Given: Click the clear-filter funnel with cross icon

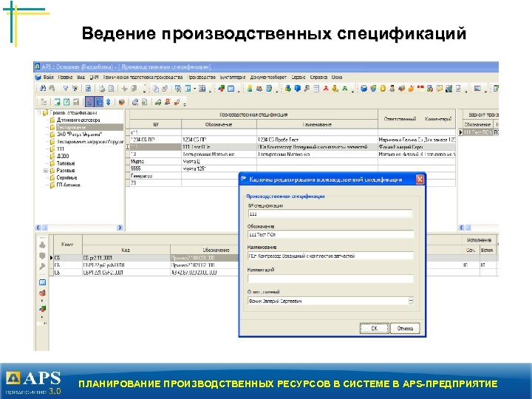Looking at the screenshot, I should click(75, 89).
